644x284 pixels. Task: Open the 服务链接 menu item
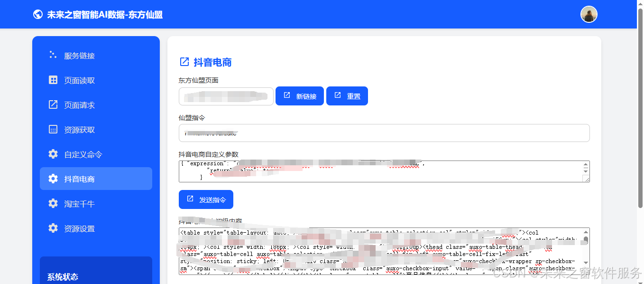(x=96, y=56)
